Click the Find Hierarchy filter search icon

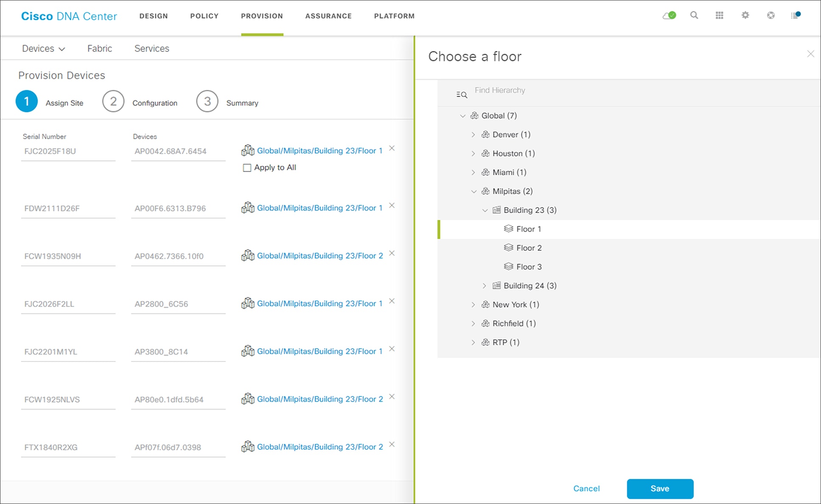click(x=462, y=95)
